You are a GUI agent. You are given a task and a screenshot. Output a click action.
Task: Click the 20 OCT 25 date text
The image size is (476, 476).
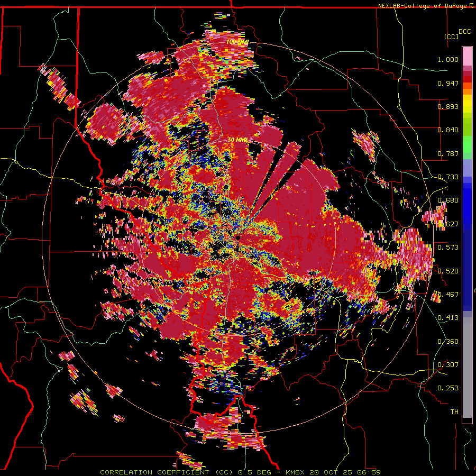tap(331, 472)
